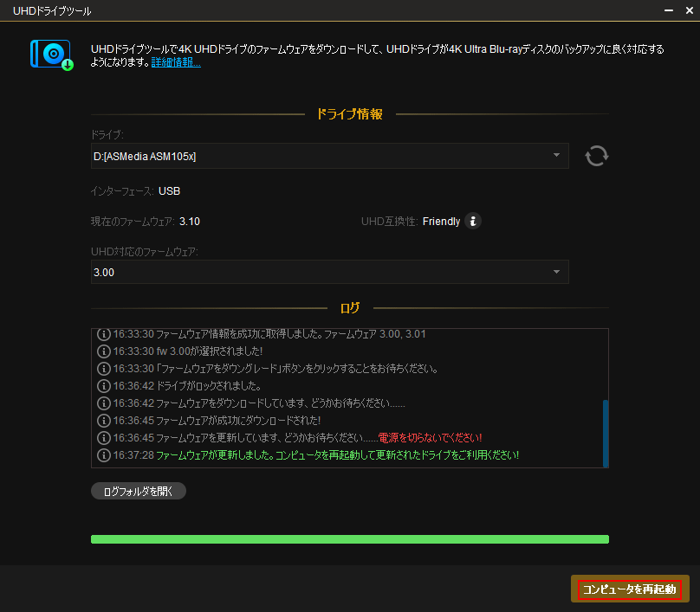This screenshot has width=700, height=612.
Task: Click the refresh drive list icon
Action: [597, 156]
